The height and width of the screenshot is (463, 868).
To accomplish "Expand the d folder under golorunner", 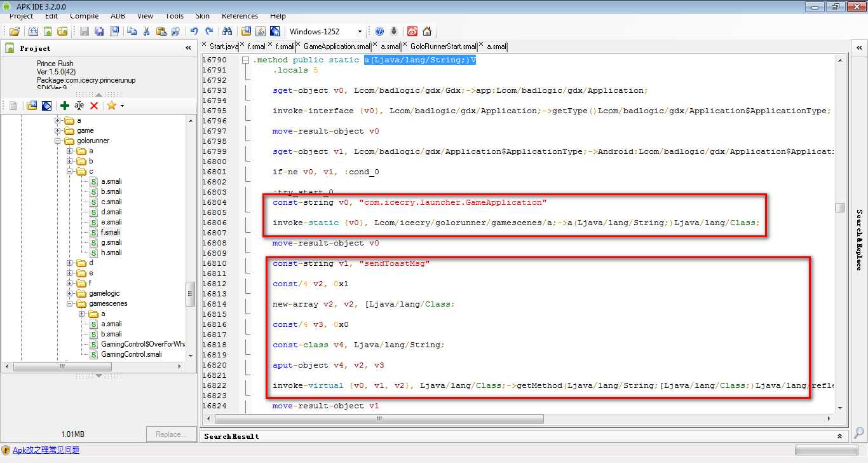I will tap(70, 263).
